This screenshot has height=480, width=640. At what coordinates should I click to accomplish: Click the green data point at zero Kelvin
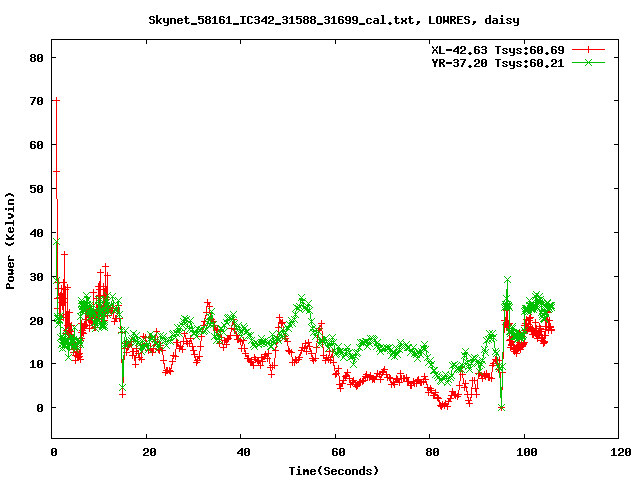click(502, 407)
